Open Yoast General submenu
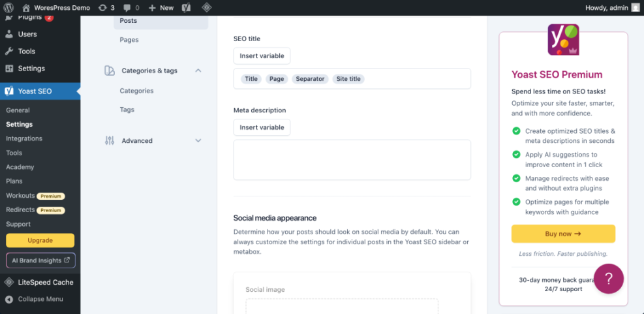 pyautogui.click(x=18, y=110)
